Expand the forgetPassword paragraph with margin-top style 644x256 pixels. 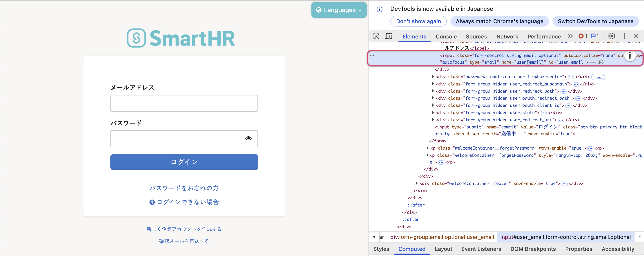tap(427, 155)
